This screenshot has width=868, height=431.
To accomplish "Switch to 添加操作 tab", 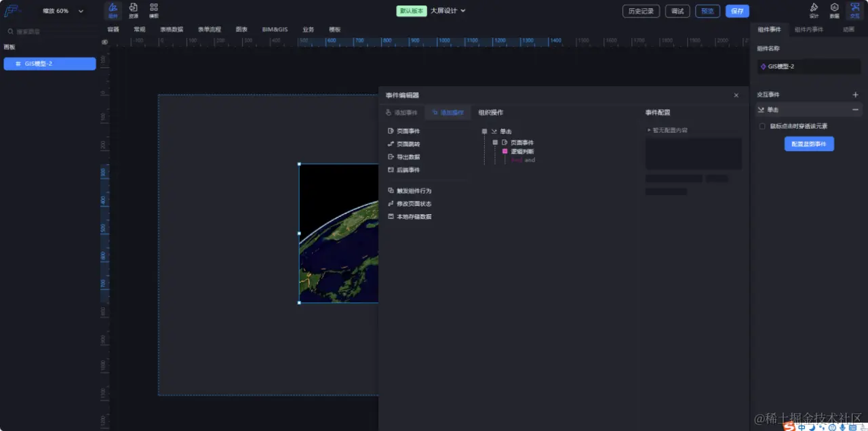I will point(448,112).
